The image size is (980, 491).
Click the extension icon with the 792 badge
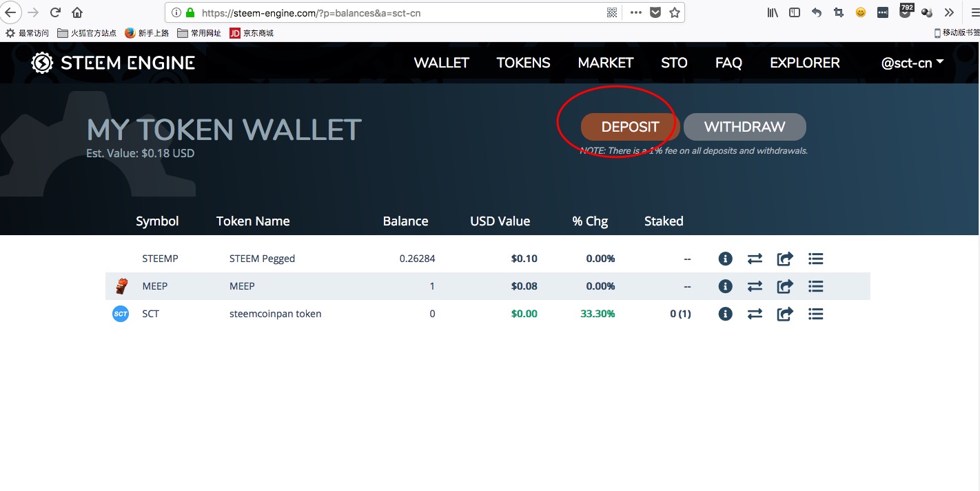coord(906,11)
